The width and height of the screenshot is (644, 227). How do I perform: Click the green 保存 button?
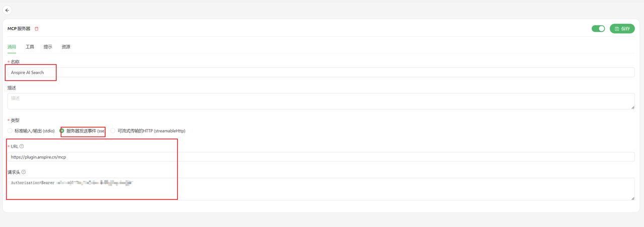pos(622,29)
